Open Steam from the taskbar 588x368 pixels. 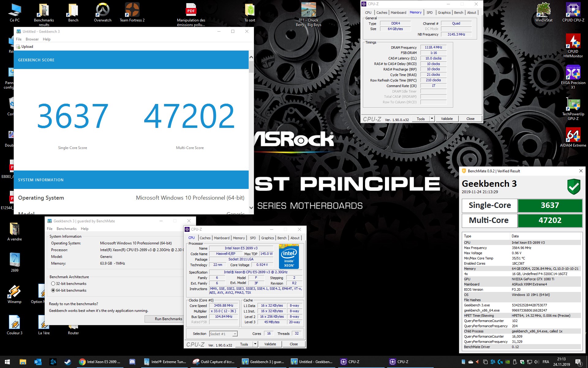[x=68, y=362]
